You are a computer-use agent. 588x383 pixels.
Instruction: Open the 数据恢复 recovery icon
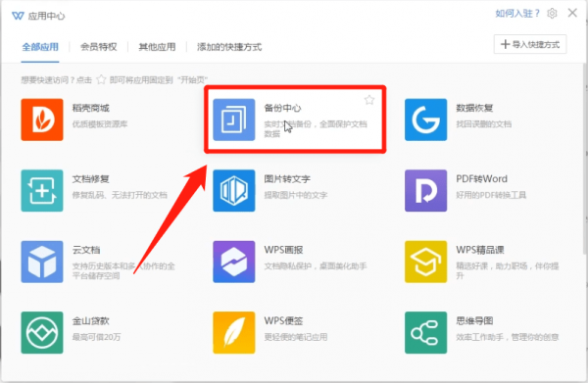tap(425, 120)
